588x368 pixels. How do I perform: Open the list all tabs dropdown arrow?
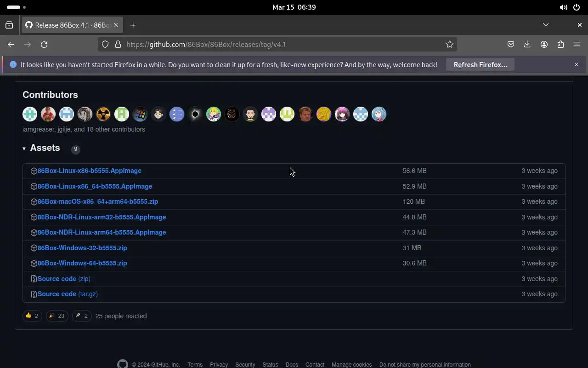[x=546, y=25]
